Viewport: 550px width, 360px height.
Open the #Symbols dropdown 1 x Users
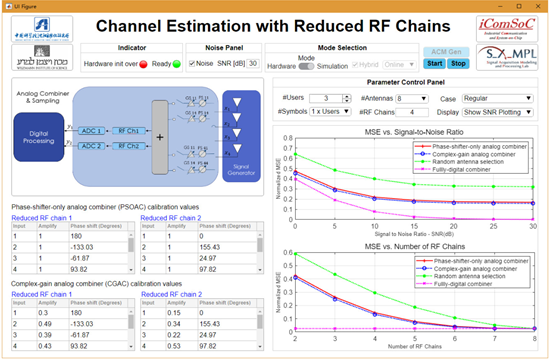330,112
